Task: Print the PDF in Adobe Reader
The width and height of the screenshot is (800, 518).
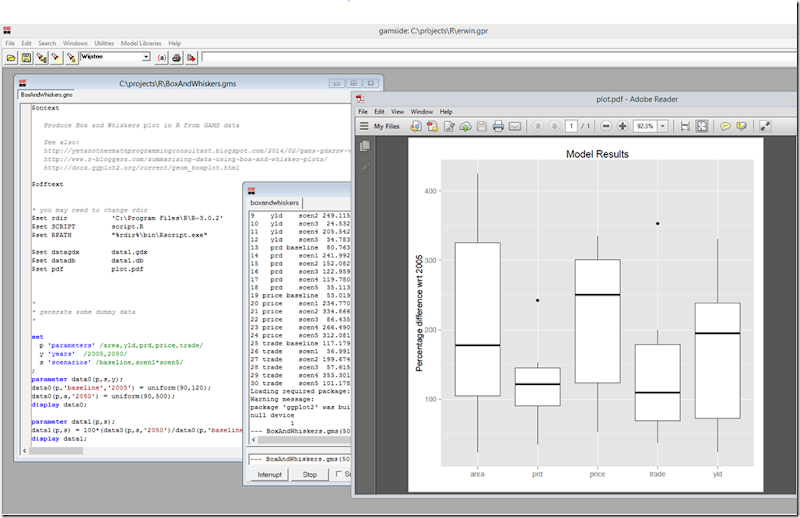Action: (497, 126)
